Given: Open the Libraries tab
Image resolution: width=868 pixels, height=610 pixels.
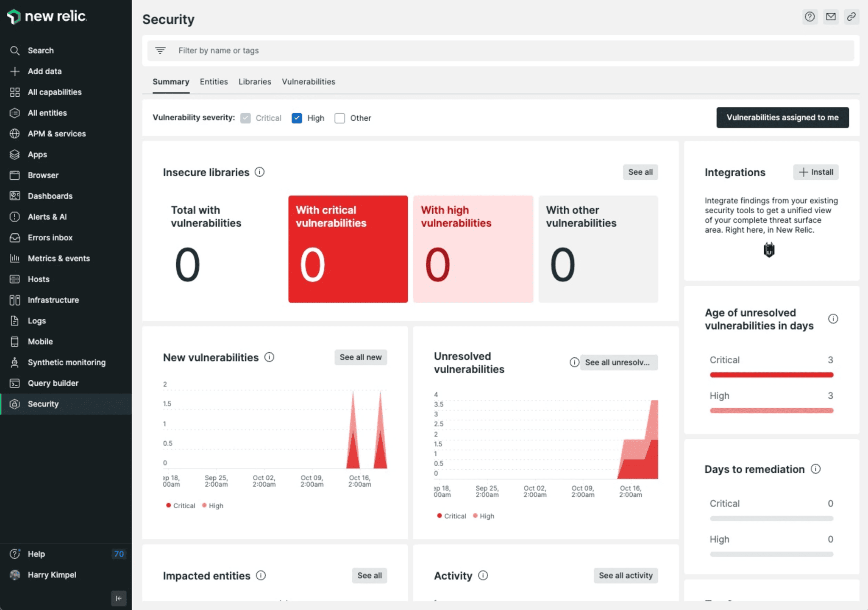Looking at the screenshot, I should pyautogui.click(x=255, y=81).
